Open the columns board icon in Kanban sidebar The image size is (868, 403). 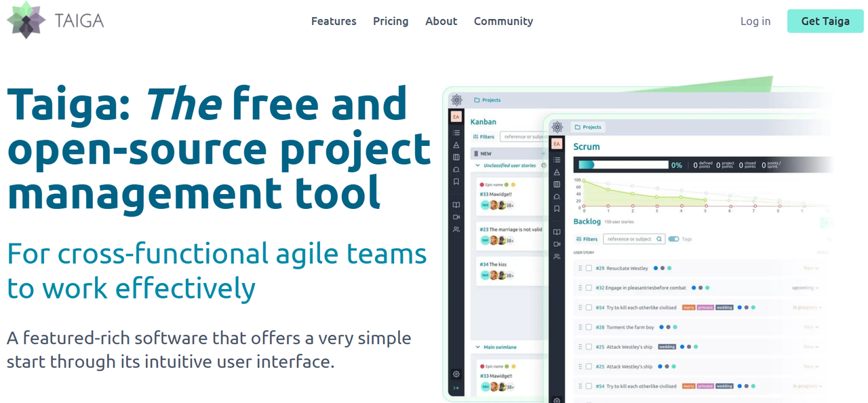[456, 157]
